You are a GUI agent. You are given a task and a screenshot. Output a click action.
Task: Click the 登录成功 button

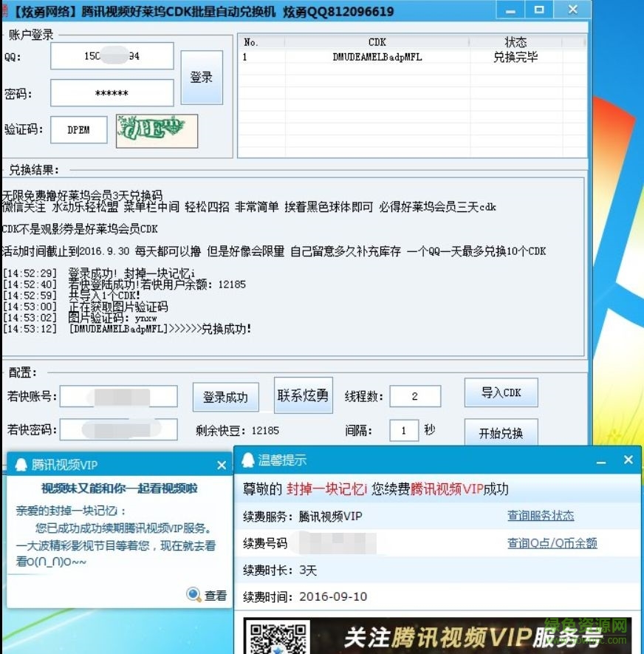click(x=226, y=395)
